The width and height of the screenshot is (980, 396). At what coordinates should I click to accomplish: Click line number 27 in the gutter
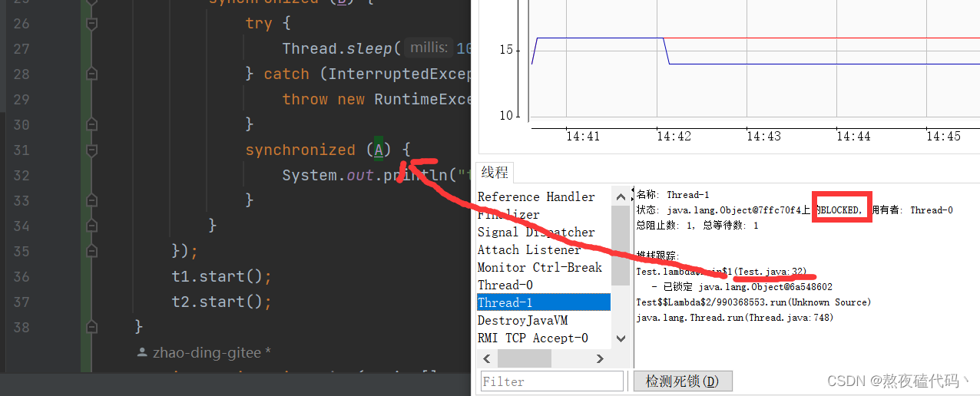22,48
